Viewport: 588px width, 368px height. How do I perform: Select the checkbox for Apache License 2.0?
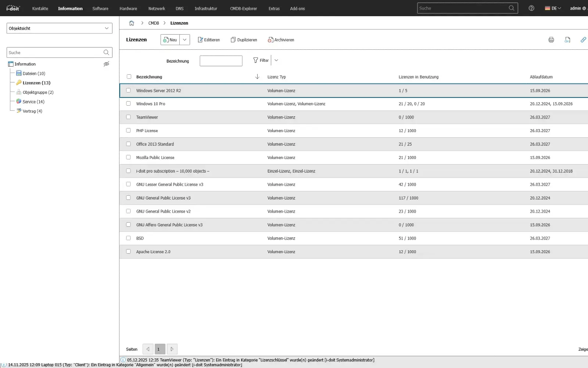[128, 252]
